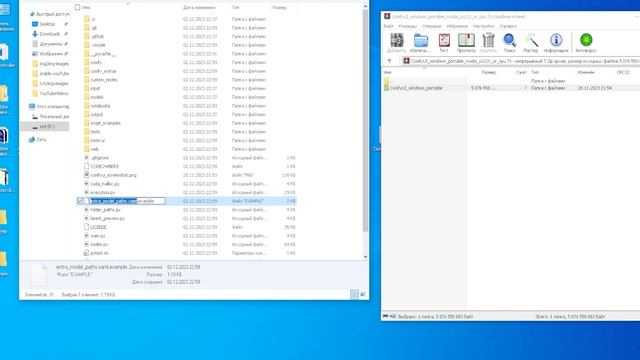Select the LICENSE file name
640x360 pixels.
98,227
